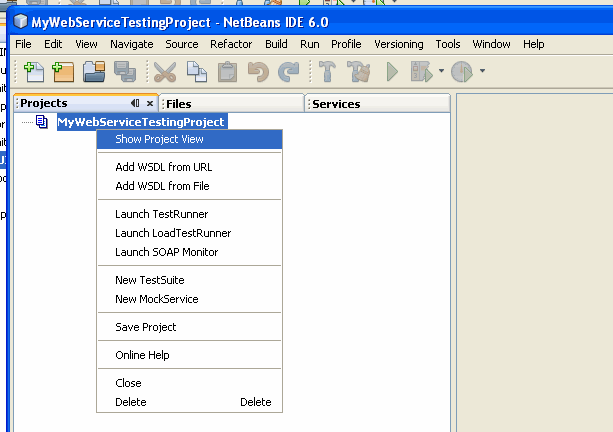613x432 pixels.
Task: Click the Copy toolbar icon
Action: (197, 72)
